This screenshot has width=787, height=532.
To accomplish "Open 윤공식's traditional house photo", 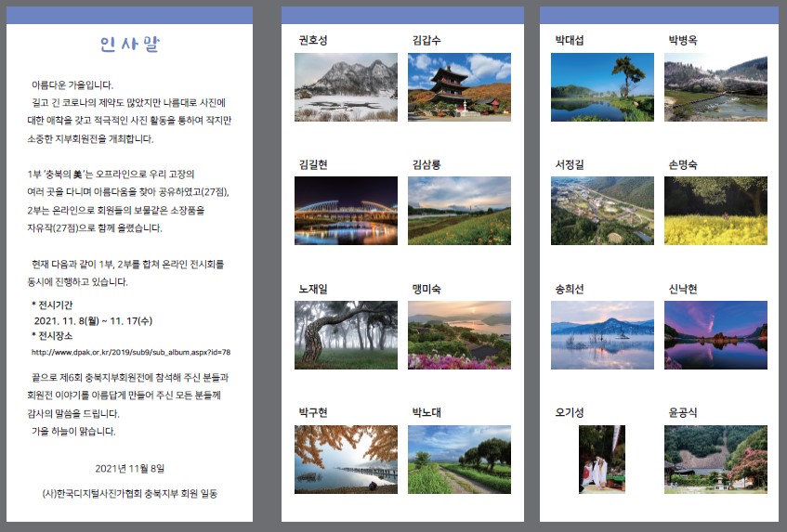I will [x=715, y=460].
